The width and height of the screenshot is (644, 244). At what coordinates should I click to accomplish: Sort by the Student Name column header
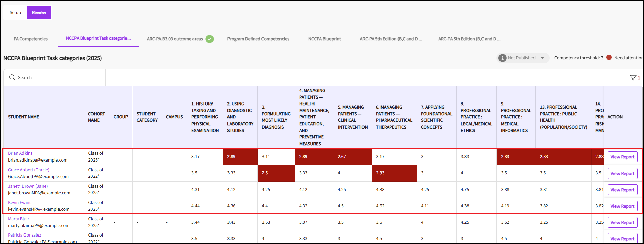[x=23, y=117]
